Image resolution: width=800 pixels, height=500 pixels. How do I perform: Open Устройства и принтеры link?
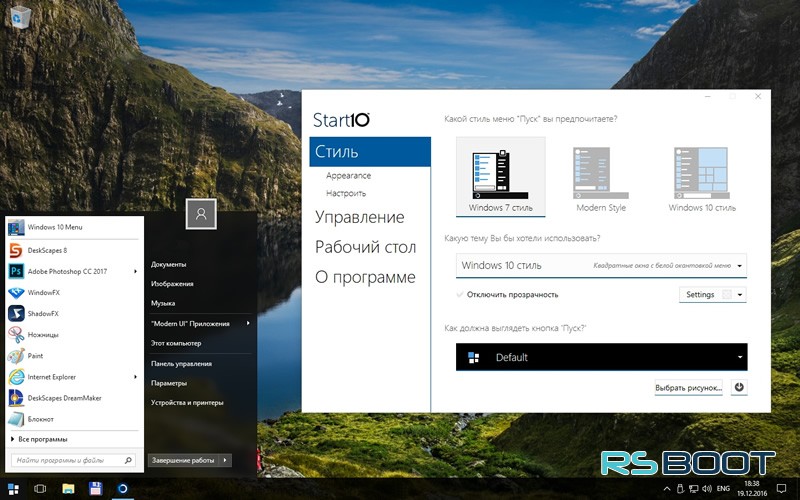(187, 403)
